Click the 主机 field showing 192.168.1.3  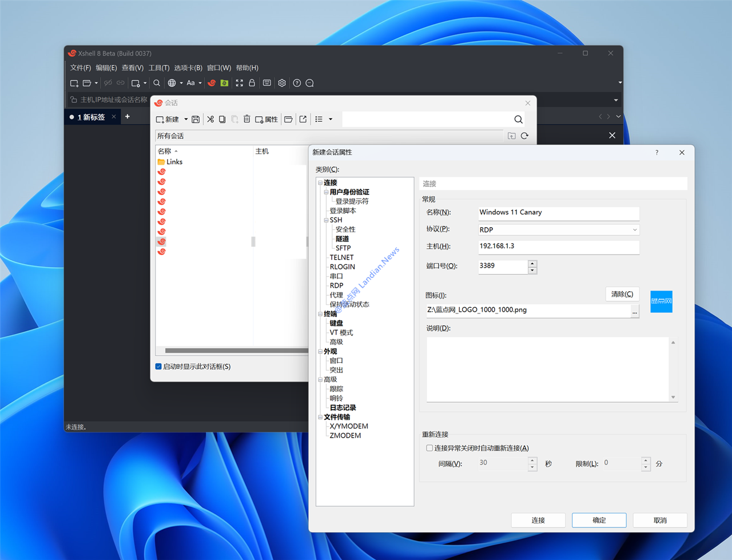pyautogui.click(x=558, y=247)
